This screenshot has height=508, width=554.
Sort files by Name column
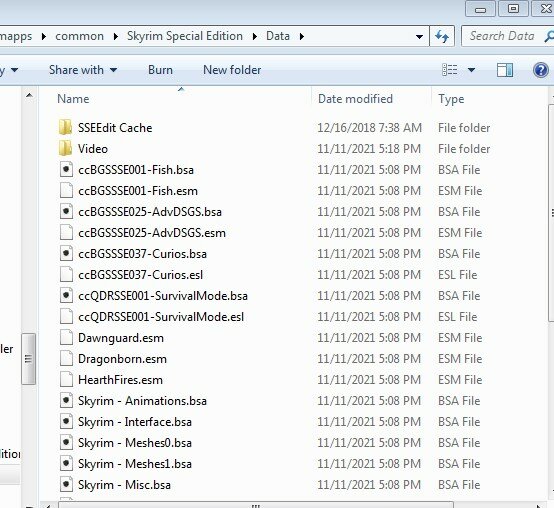point(73,99)
